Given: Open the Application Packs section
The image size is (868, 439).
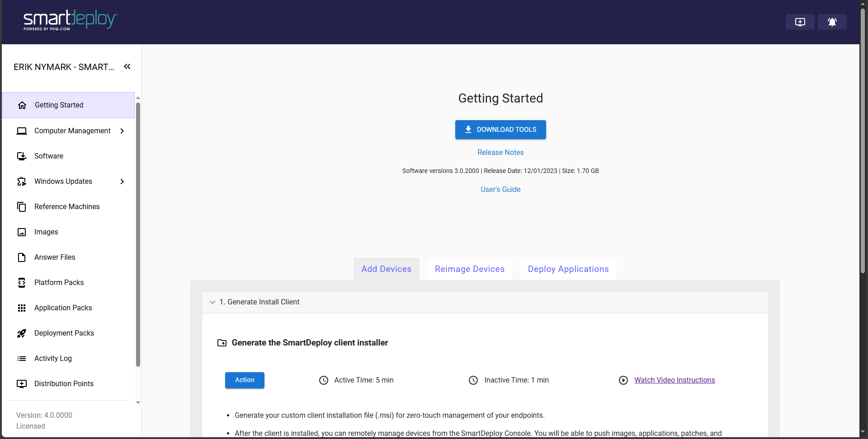Looking at the screenshot, I should [x=63, y=308].
